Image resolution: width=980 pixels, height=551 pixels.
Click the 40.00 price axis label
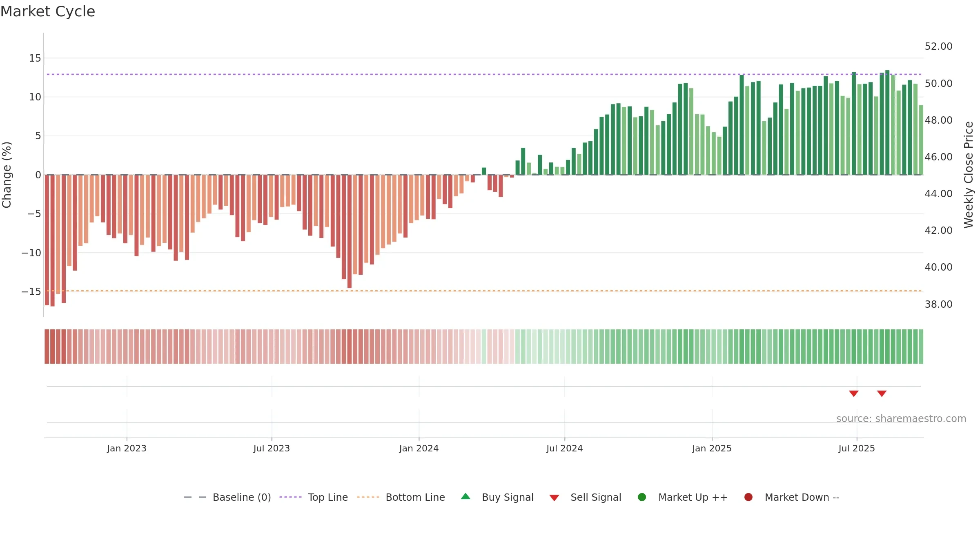(x=938, y=267)
